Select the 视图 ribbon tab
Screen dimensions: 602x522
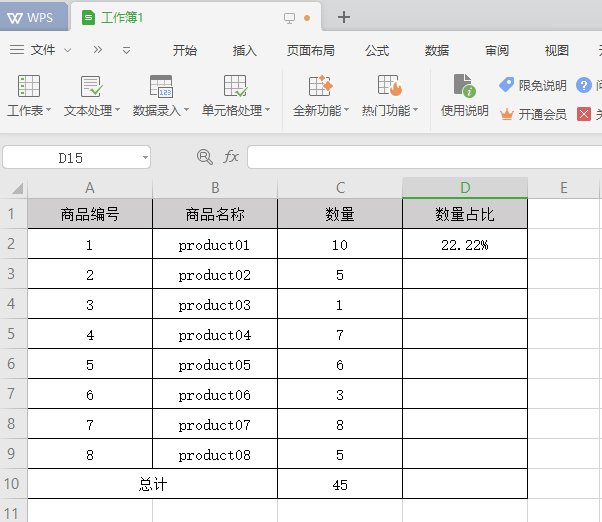557,50
